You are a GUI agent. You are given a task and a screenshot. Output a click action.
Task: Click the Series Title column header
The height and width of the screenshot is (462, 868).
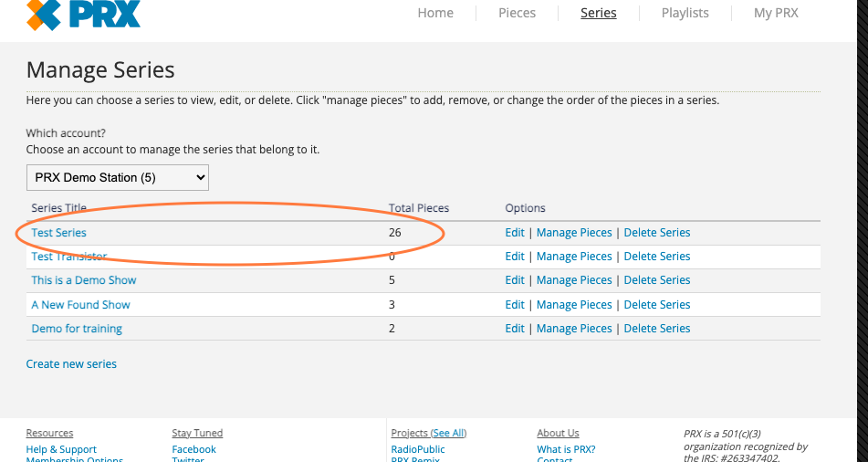click(58, 208)
